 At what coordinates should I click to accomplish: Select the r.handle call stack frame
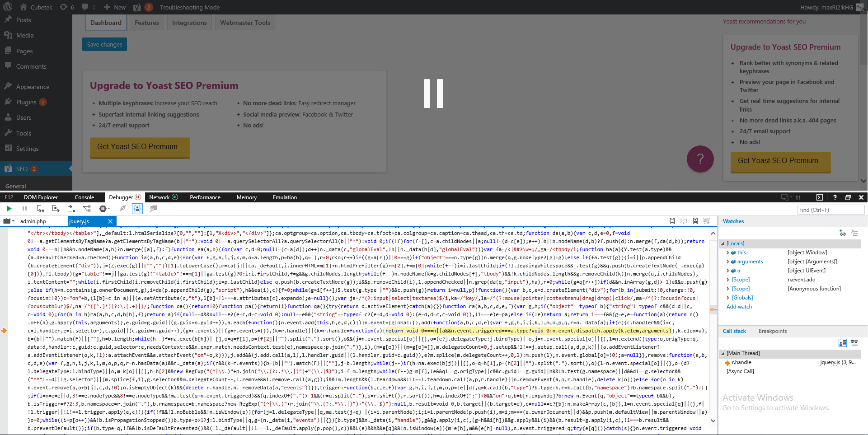pyautogui.click(x=791, y=362)
